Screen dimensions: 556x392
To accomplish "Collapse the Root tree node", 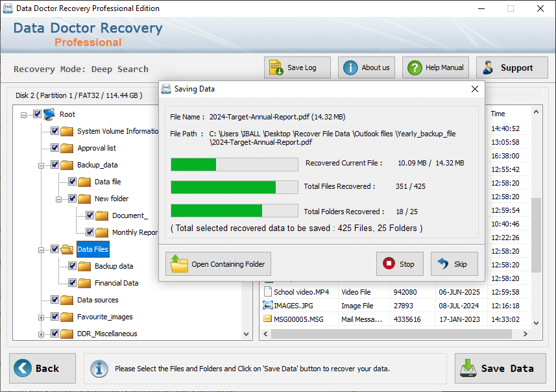I will (23, 115).
